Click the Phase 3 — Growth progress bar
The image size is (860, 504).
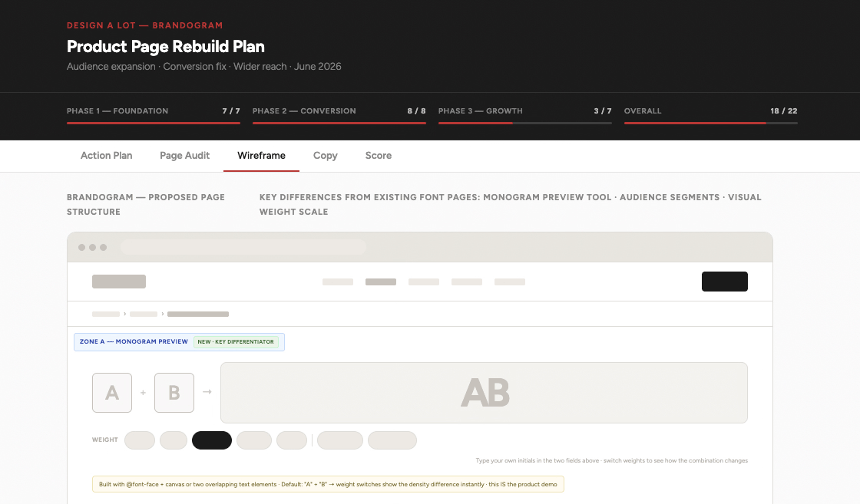pos(525,123)
